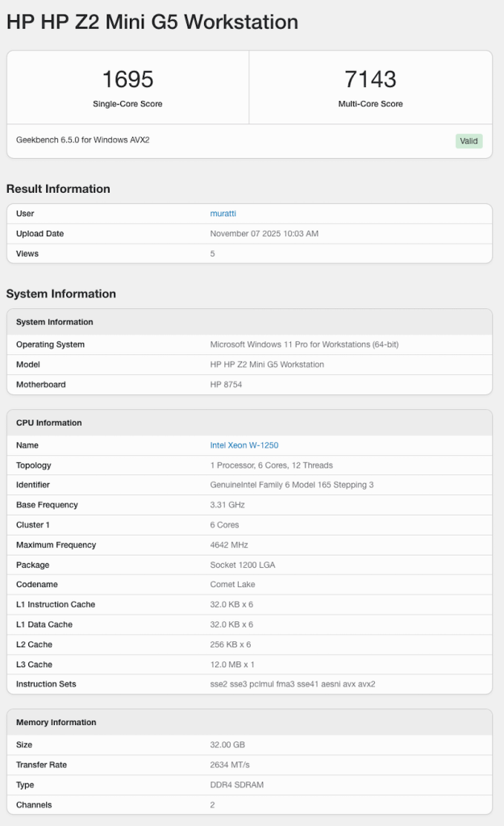The image size is (504, 826).
Task: Click the memory Size value 32.00 GB
Action: coord(226,745)
